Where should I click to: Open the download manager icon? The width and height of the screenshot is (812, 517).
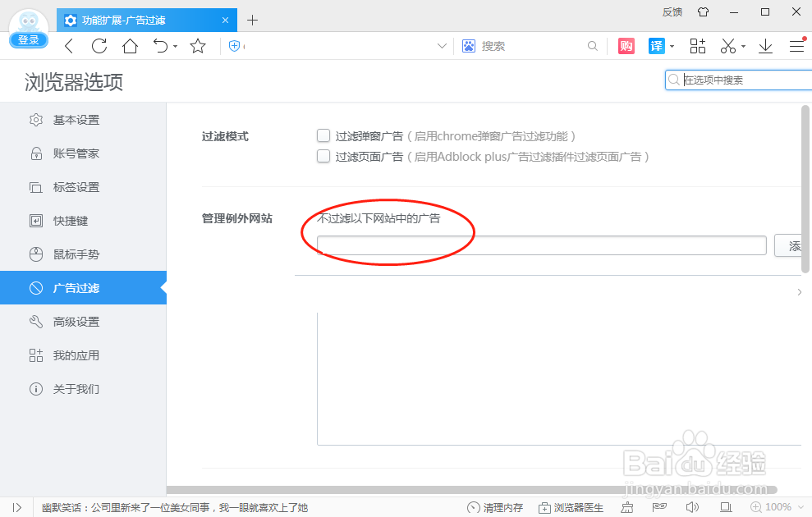point(764,46)
